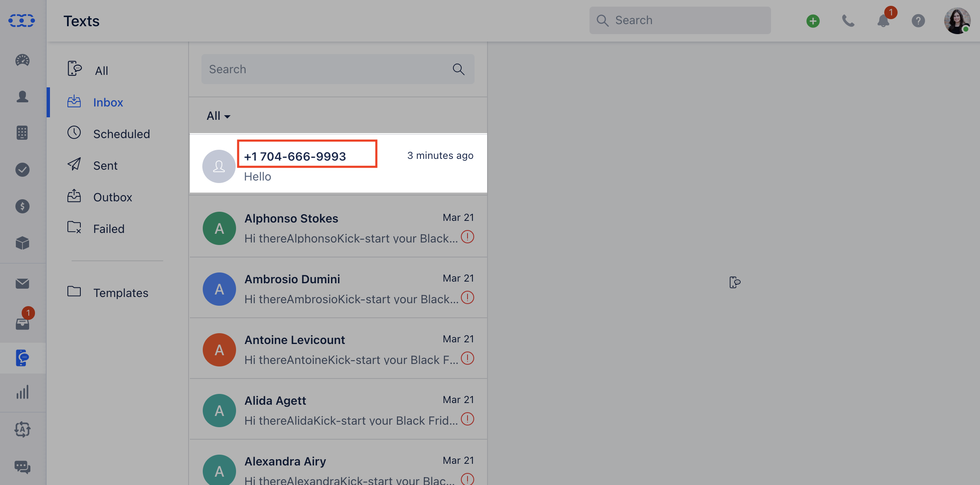Select the Texts phone-chat icon in sidebar
The image size is (980, 485).
coord(22,358)
